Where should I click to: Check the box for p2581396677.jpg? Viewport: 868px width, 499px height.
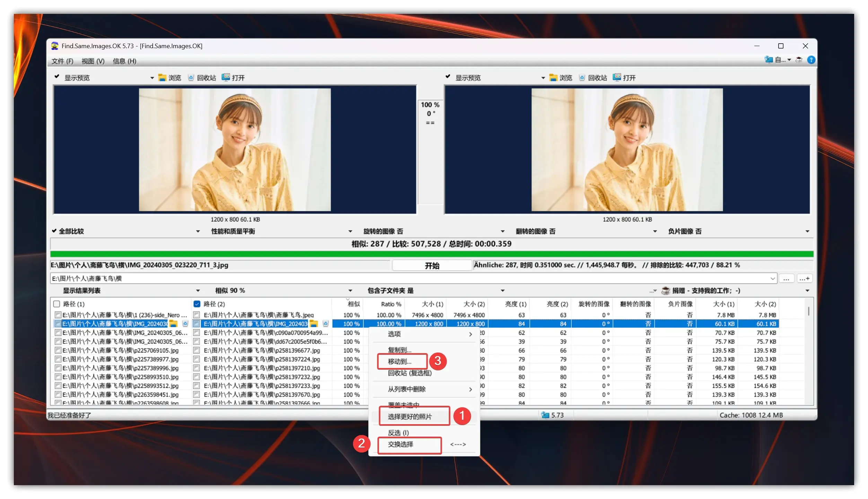click(x=196, y=350)
